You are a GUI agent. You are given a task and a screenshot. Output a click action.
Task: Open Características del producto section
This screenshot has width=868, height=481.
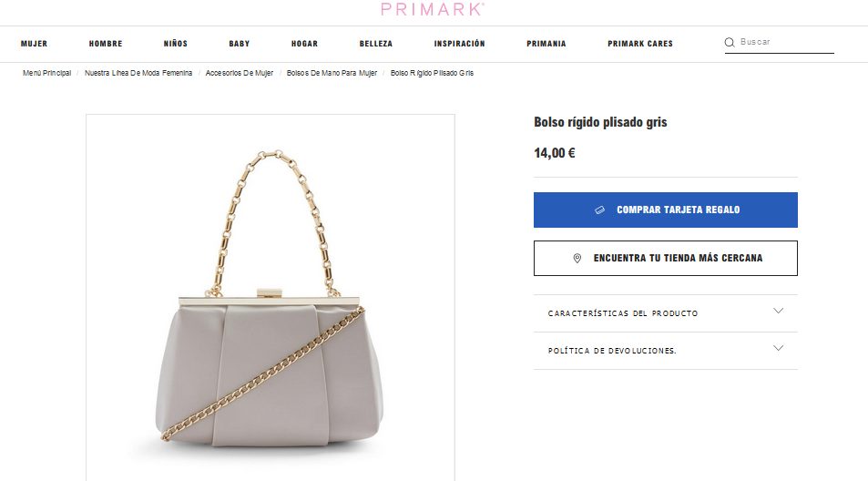tap(666, 313)
